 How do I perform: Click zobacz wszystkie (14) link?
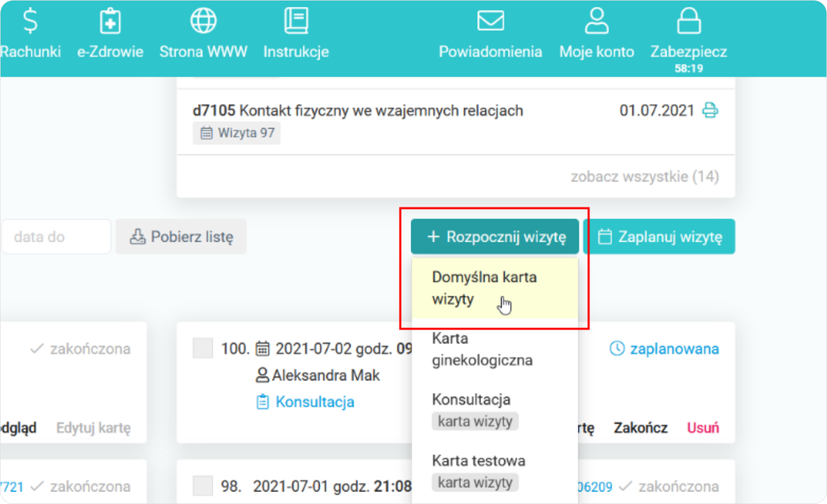pyautogui.click(x=644, y=176)
